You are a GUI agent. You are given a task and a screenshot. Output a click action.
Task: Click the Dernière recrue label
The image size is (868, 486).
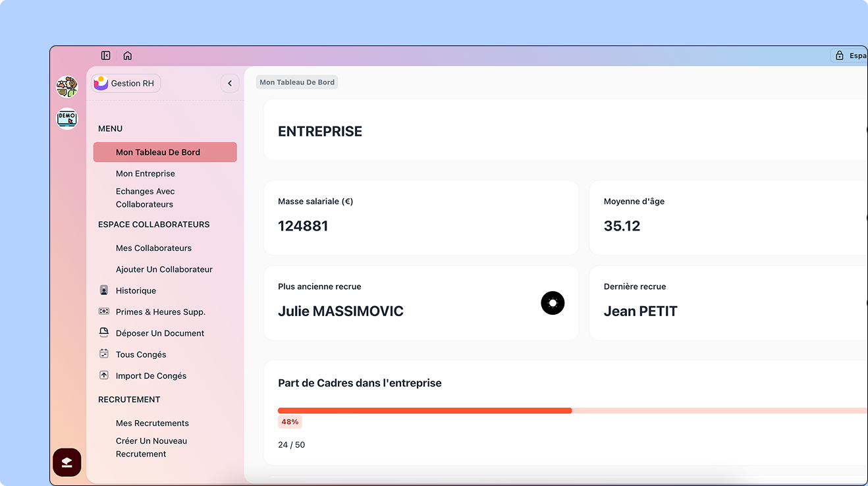(634, 286)
